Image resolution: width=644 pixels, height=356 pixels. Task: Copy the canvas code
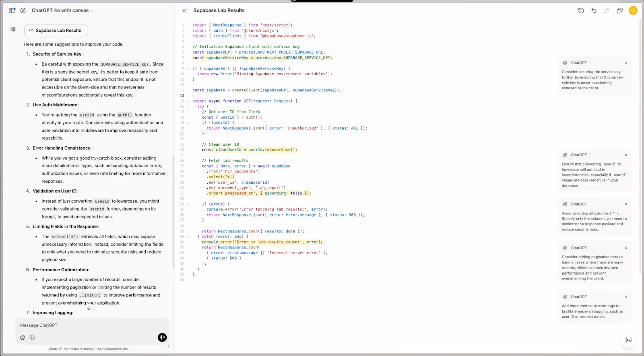[x=619, y=10]
